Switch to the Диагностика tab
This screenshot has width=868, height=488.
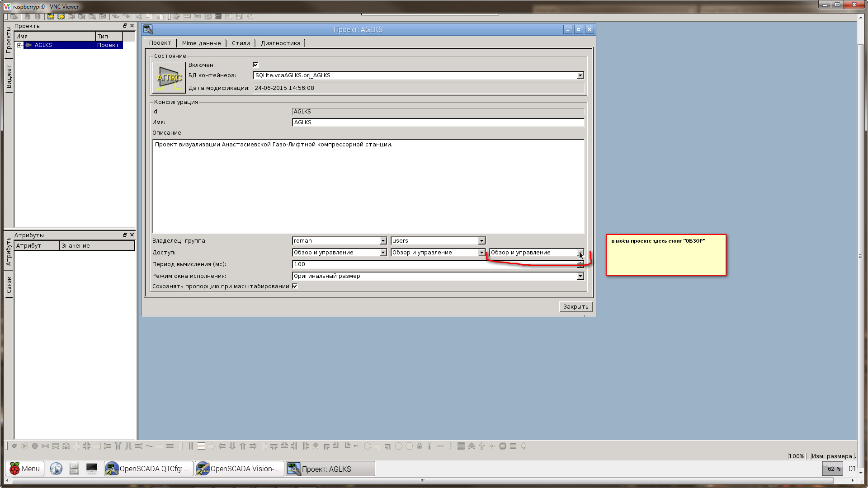(x=280, y=43)
